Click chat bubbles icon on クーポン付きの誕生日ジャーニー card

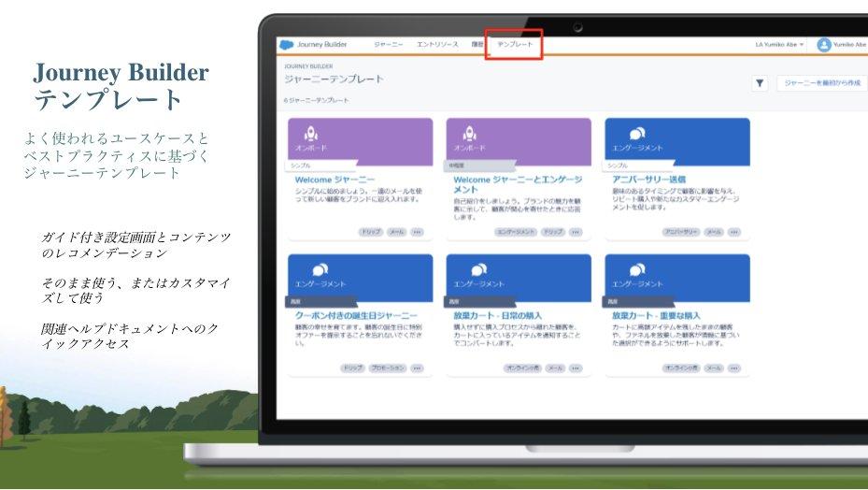click(320, 270)
